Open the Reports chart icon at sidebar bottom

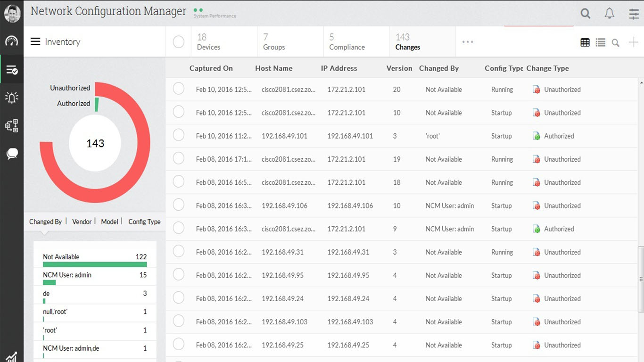click(12, 356)
